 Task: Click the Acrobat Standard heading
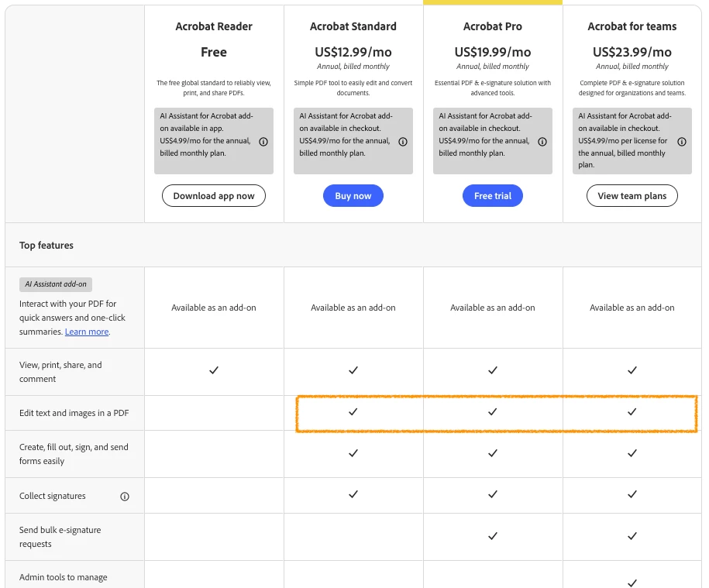coord(353,26)
